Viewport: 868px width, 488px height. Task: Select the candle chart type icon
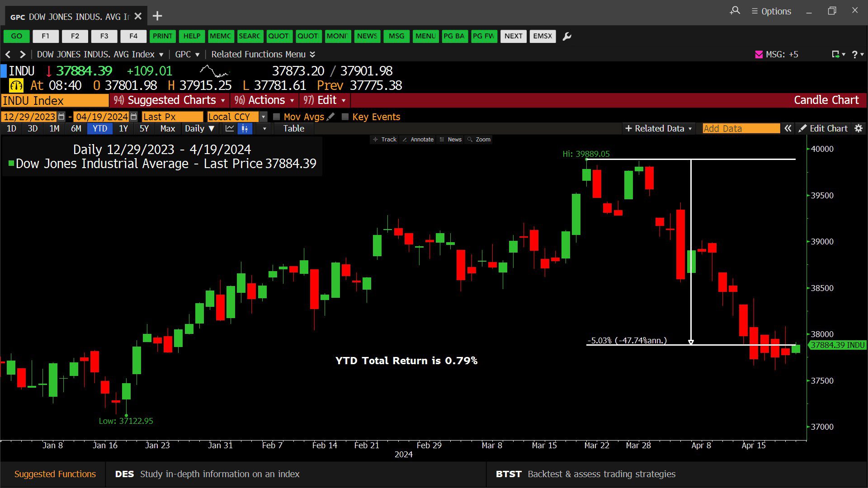245,128
